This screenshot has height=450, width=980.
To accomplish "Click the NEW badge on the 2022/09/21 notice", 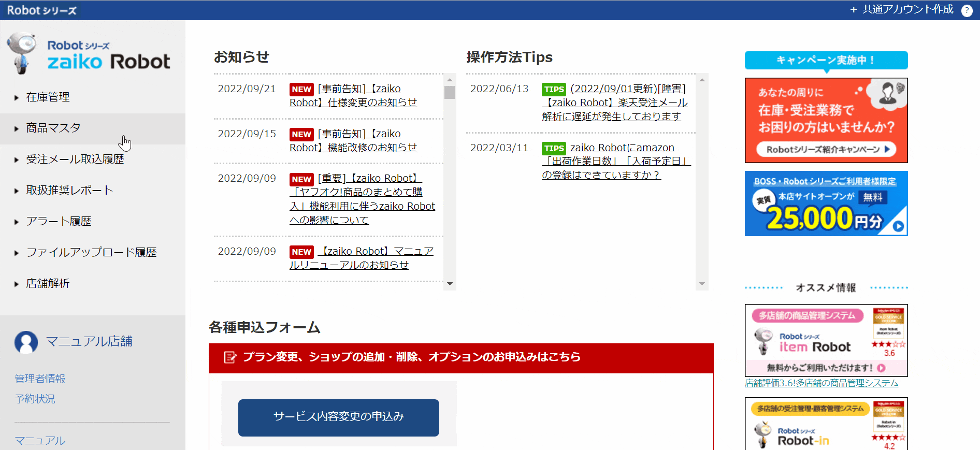I will pyautogui.click(x=301, y=89).
